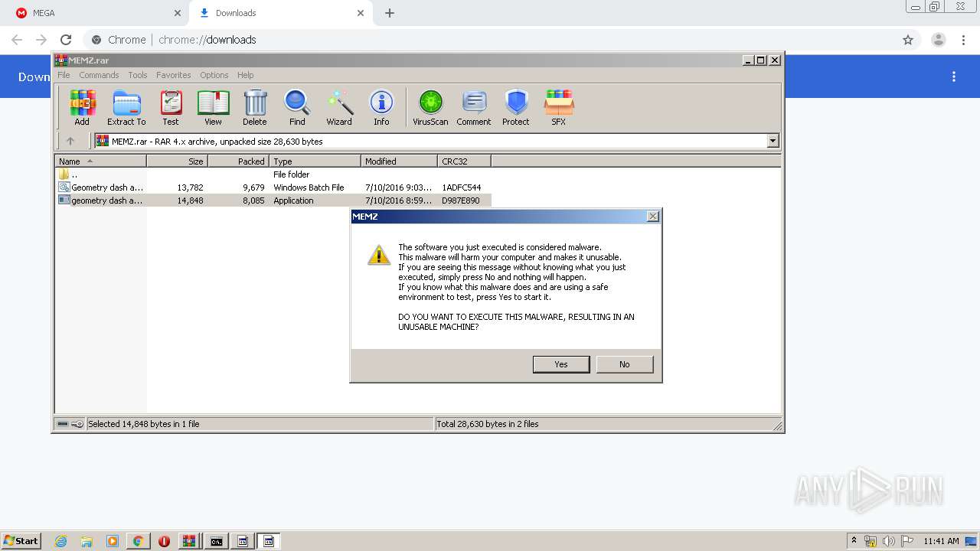
Task: Click Yes in the MEMZ dialog
Action: (561, 364)
